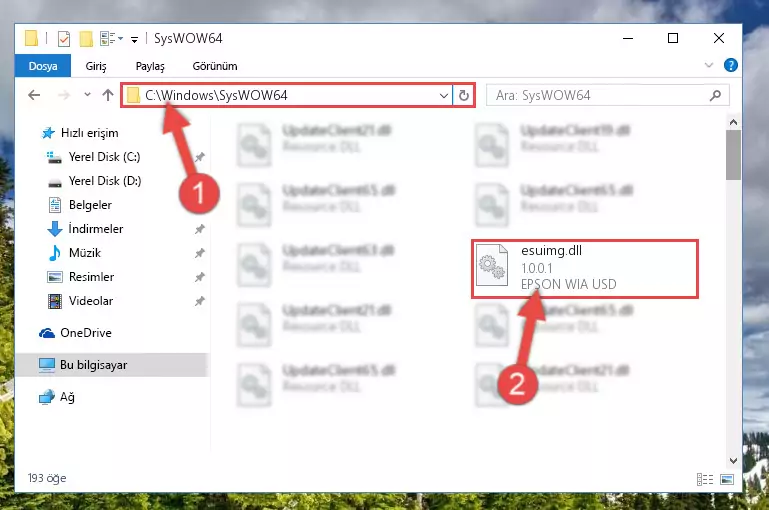
Task: Expand the address bar history dropdown
Action: tap(443, 95)
